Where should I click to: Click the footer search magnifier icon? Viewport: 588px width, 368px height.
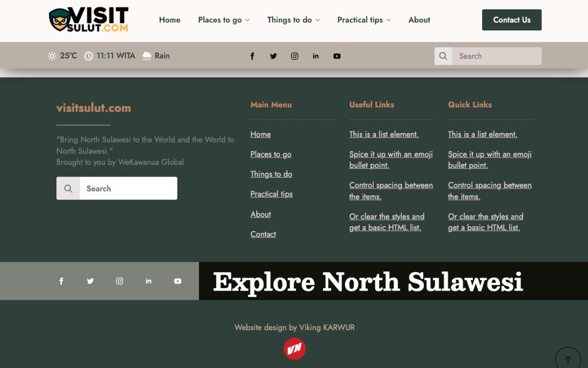[68, 188]
